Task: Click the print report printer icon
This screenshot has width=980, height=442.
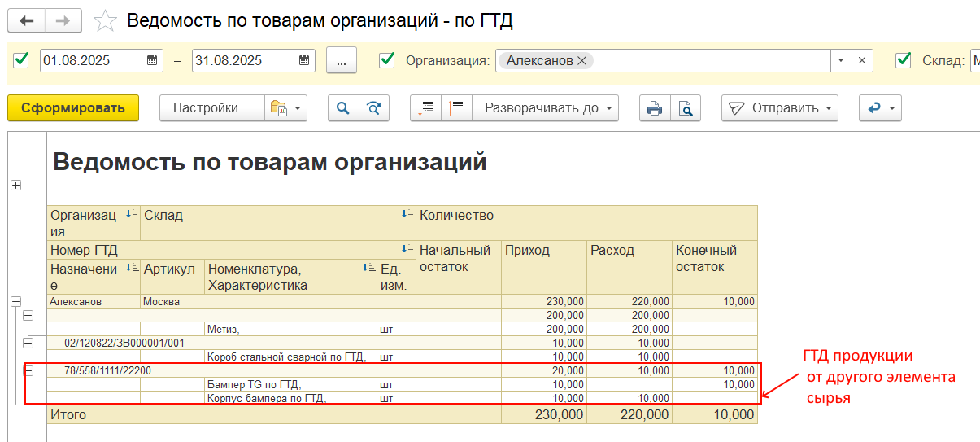Action: (655, 108)
